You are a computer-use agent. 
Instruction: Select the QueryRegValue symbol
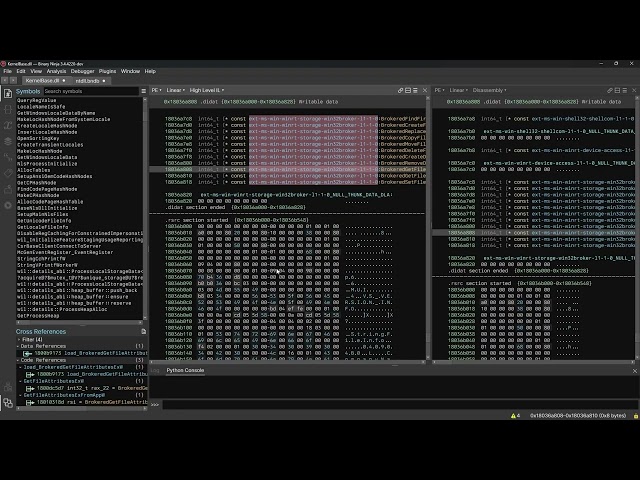click(37, 100)
